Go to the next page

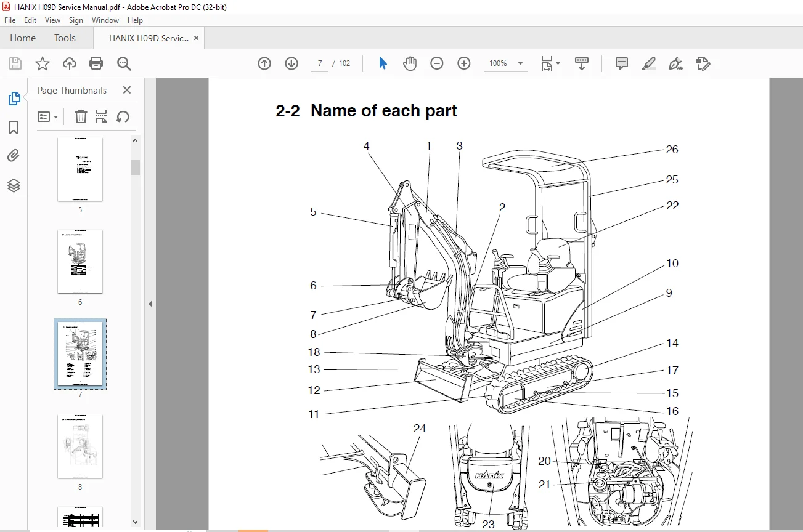(x=291, y=63)
